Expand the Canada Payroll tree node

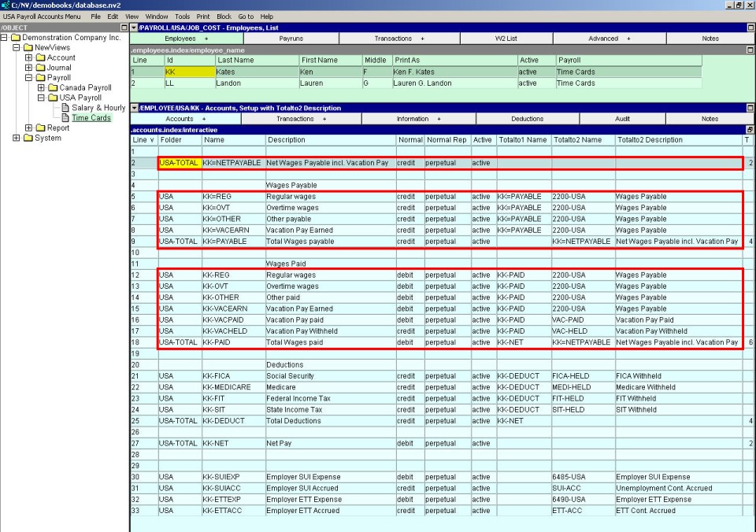[x=41, y=87]
